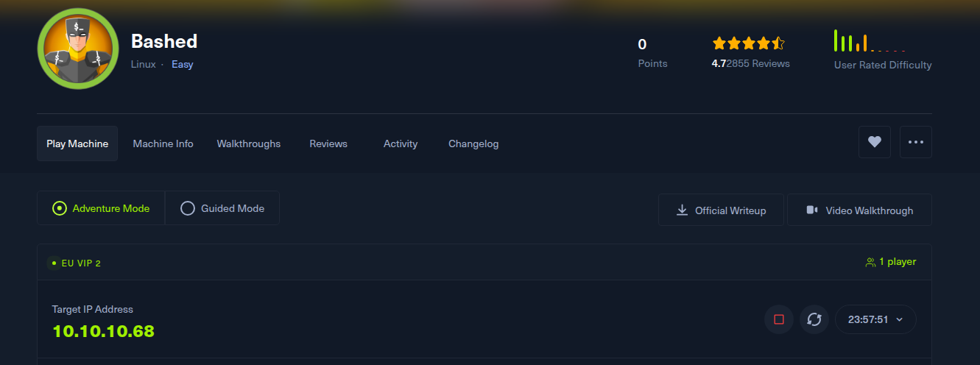Open EU VIP 2 server selector

click(75, 263)
